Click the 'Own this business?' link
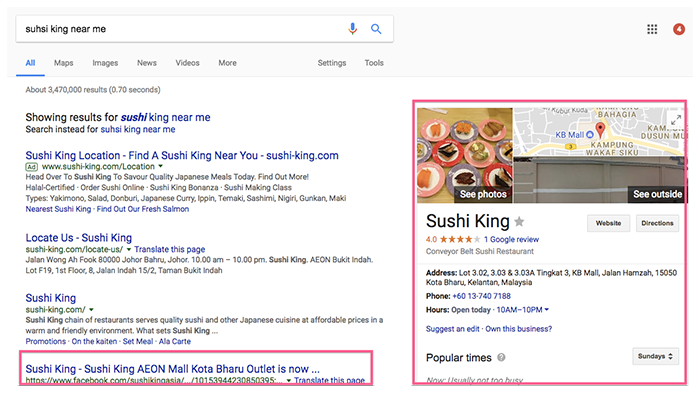 pos(519,329)
